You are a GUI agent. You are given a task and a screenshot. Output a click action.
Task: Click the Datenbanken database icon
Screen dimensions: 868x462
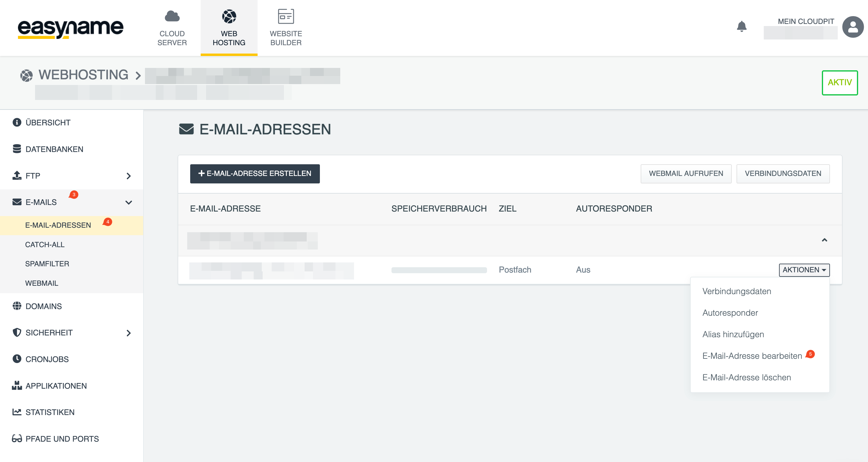click(x=17, y=149)
